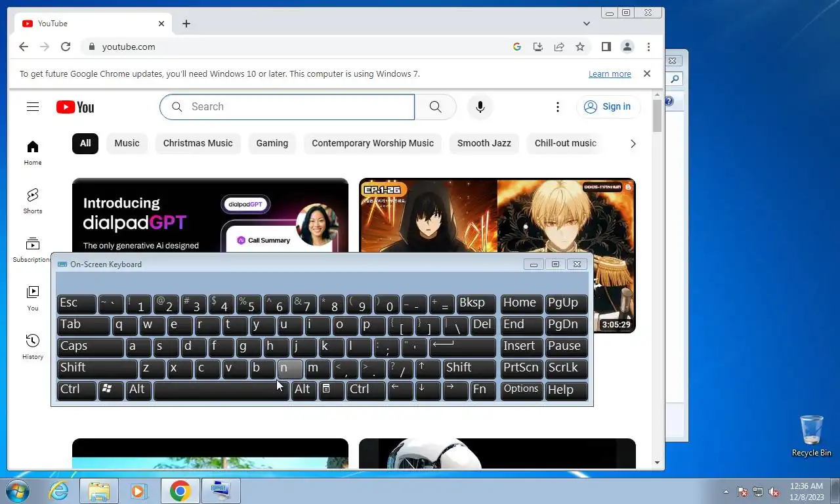
Task: Open History in YouTube sidebar
Action: [x=33, y=347]
